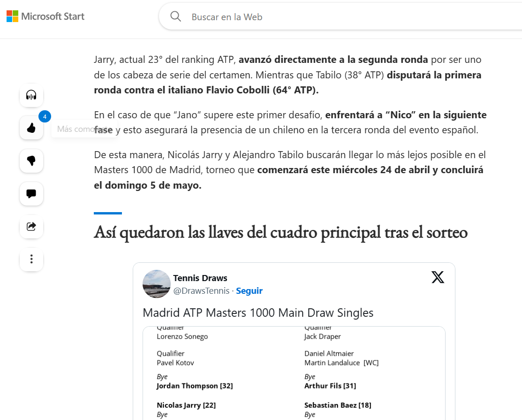Click the Tennis Draws profile avatar
Screen dimensions: 522x420
[157, 284]
